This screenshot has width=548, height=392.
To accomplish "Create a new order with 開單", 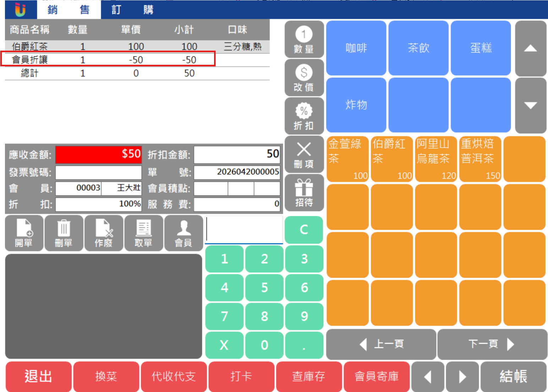I will [24, 233].
